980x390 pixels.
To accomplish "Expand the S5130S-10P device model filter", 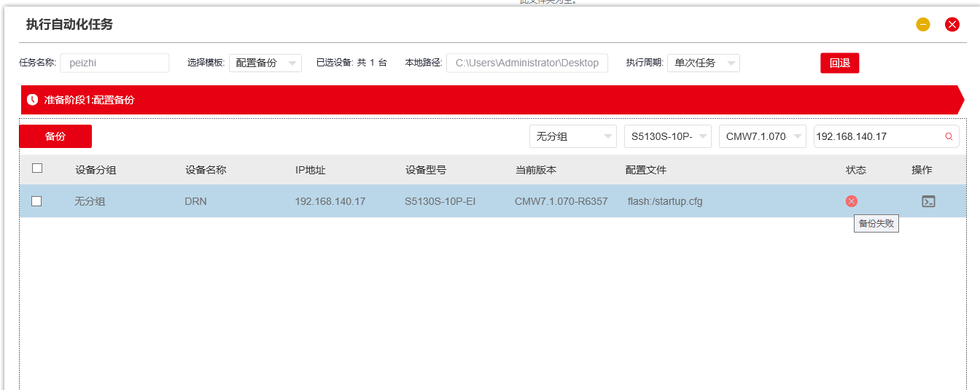I will coord(667,136).
